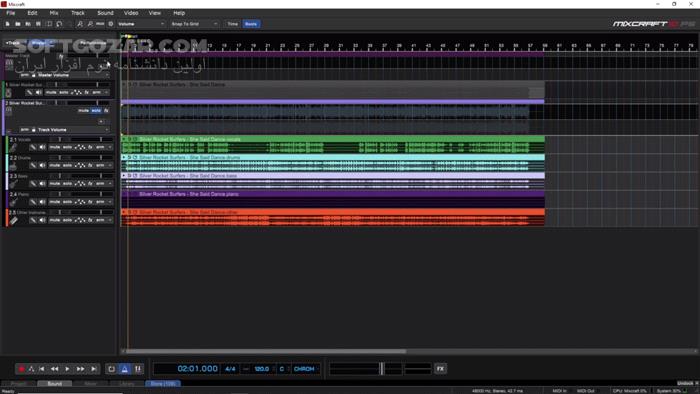Click the Go To End transport button
The height and width of the screenshot is (394, 700).
pos(93,369)
